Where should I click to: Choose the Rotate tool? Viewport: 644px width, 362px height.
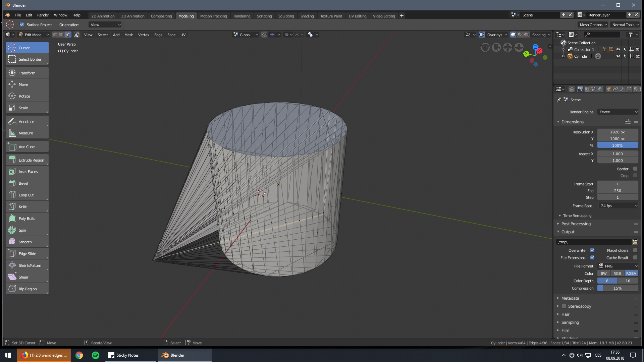click(27, 96)
